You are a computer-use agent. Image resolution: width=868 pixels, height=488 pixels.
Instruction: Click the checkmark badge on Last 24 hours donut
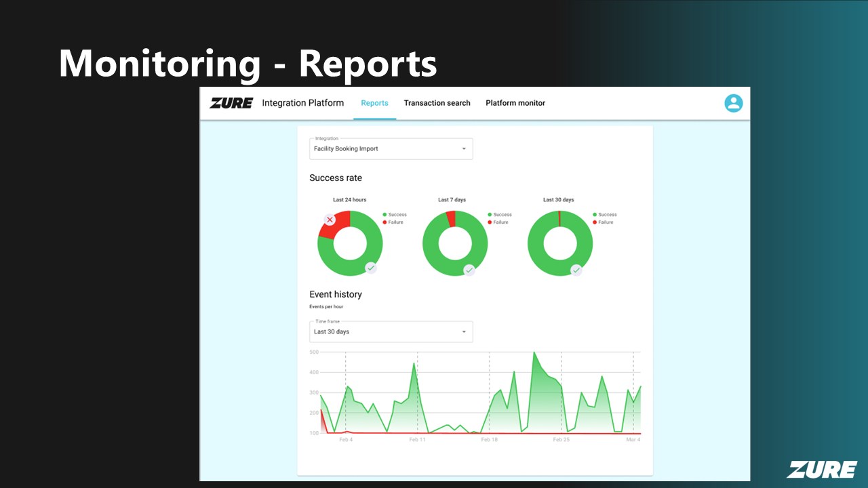coord(370,268)
